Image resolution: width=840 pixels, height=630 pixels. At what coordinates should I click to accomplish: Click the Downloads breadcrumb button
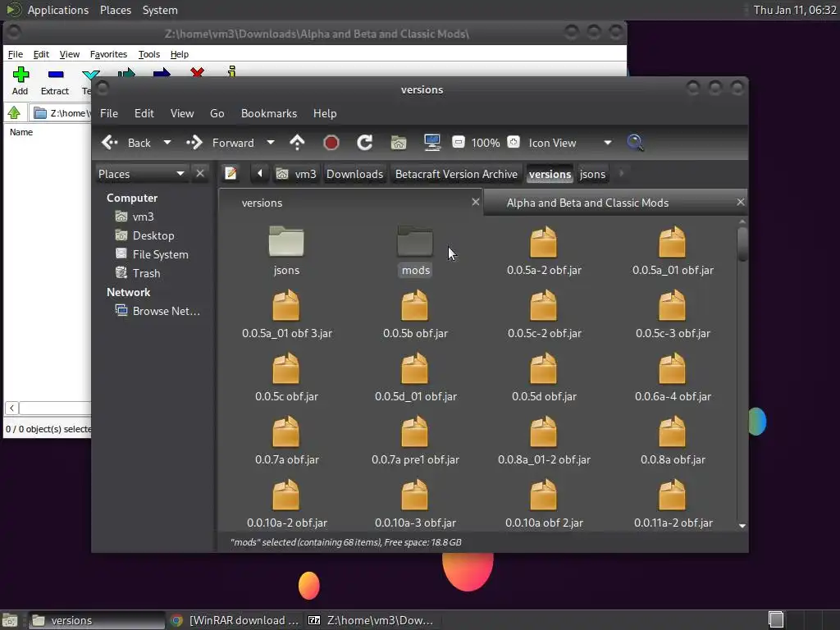point(354,174)
